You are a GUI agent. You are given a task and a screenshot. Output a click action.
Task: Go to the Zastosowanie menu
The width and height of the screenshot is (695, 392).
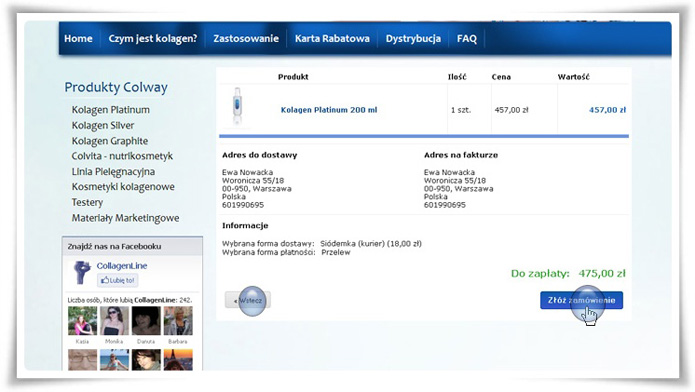tap(246, 39)
